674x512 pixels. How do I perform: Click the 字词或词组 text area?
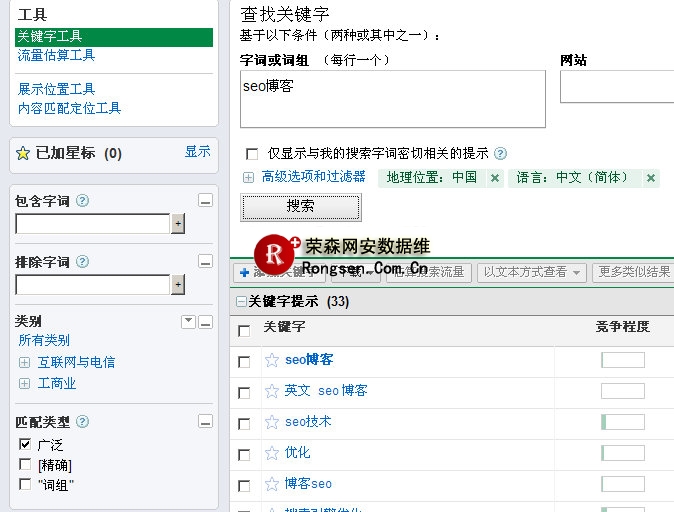point(393,99)
